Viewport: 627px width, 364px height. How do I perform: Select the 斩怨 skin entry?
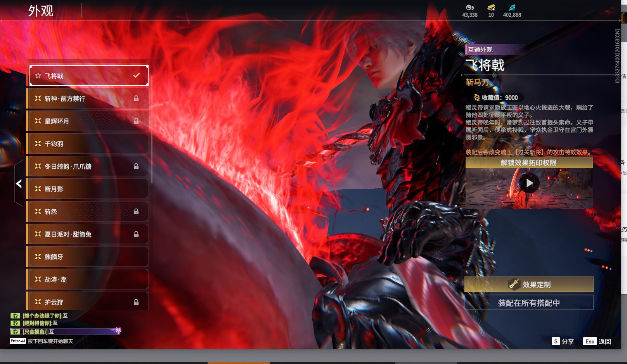pyautogui.click(x=88, y=211)
